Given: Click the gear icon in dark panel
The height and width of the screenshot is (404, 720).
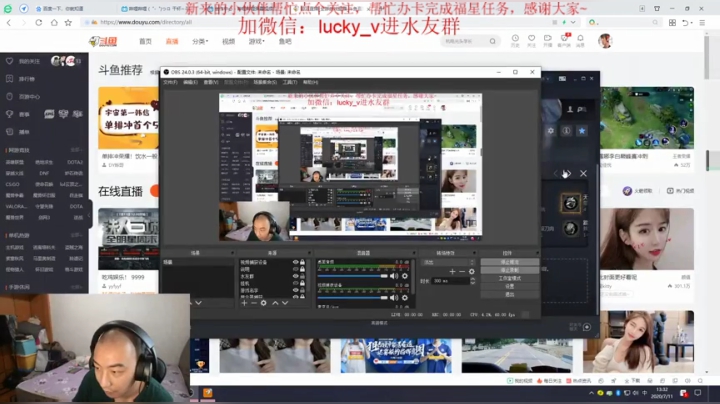Looking at the screenshot, I should coord(551,131).
